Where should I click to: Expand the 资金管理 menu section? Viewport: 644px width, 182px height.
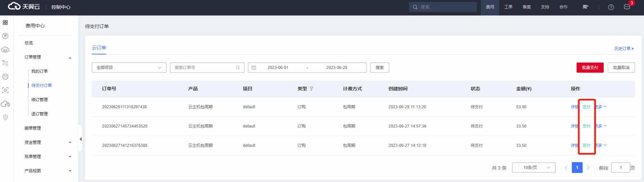[70, 142]
